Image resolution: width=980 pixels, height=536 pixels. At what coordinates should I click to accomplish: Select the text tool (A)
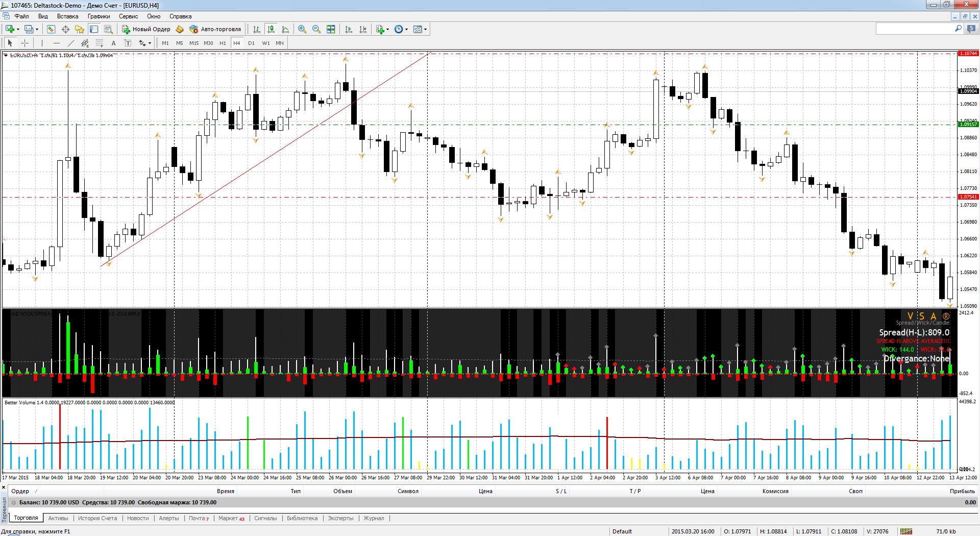113,43
